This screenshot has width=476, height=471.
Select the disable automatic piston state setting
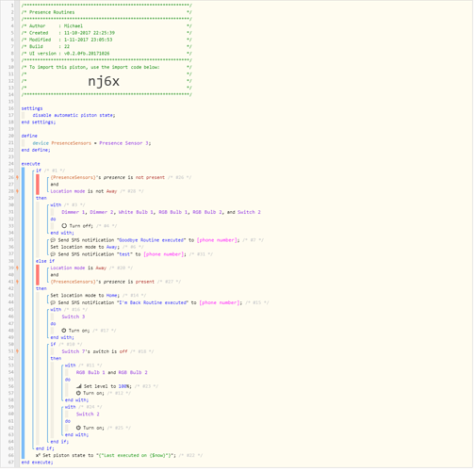coord(74,115)
